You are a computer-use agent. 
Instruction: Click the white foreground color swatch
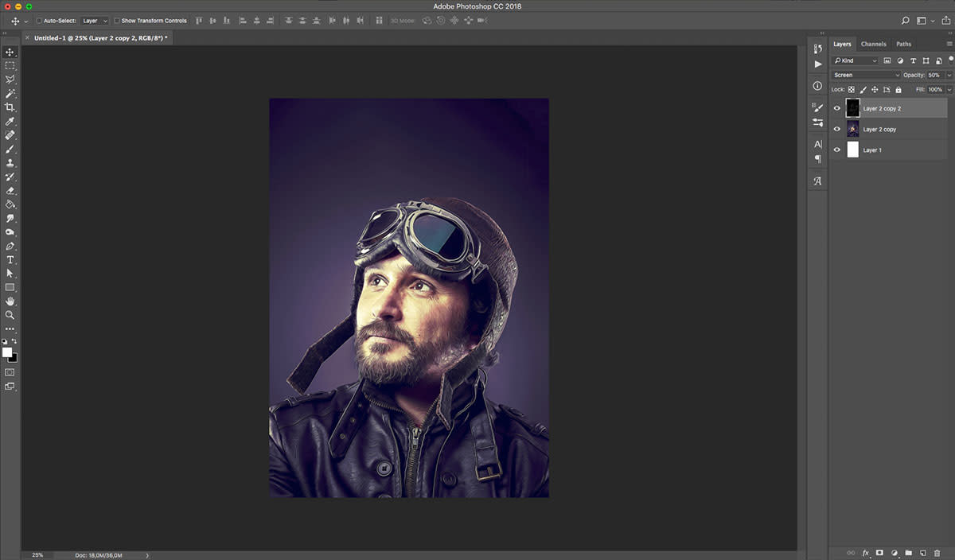[x=7, y=352]
